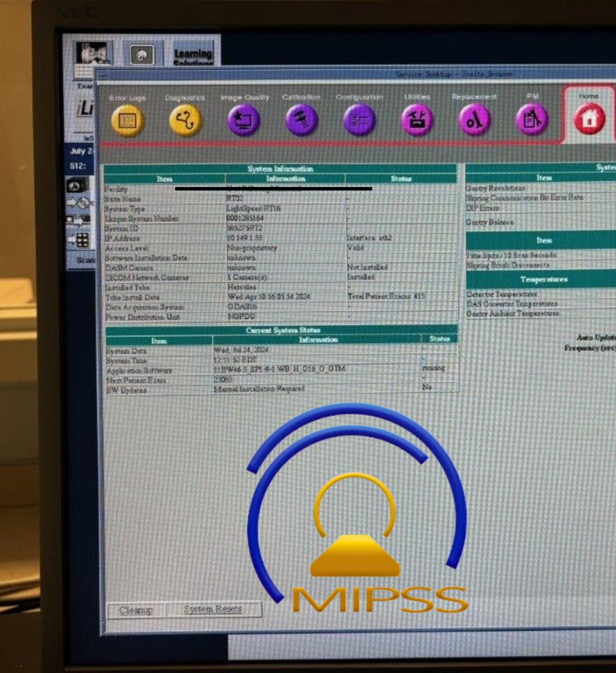
Task: Select the LightSpeed RT16 system type value
Action: [253, 208]
